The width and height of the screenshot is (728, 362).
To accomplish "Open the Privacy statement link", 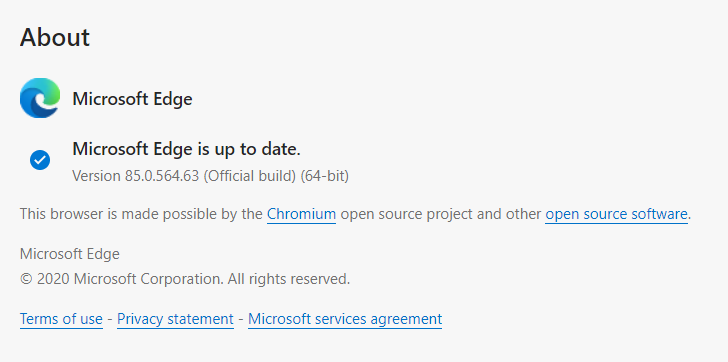I will point(175,319).
